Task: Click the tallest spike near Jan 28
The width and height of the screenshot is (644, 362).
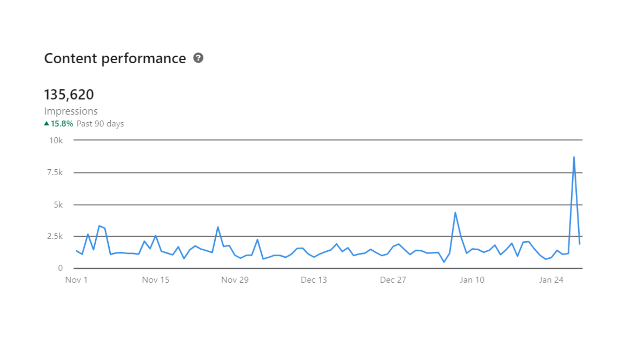Action: [x=574, y=157]
